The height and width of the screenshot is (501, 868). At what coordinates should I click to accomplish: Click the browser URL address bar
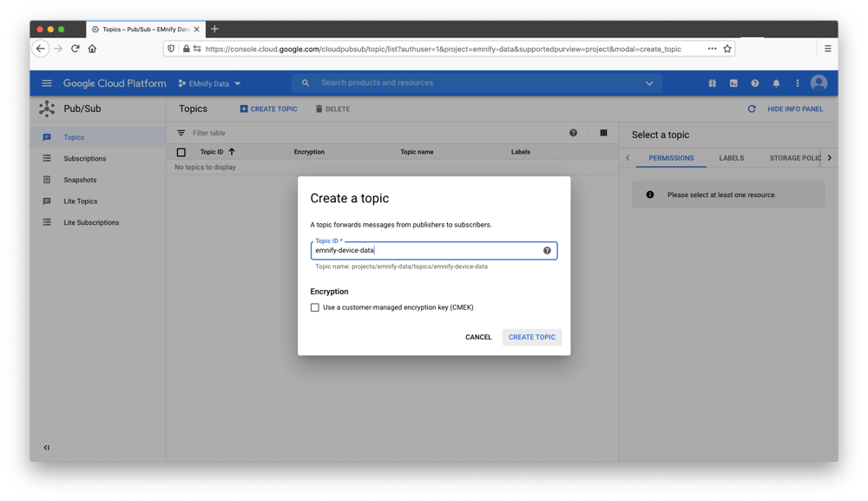point(449,49)
